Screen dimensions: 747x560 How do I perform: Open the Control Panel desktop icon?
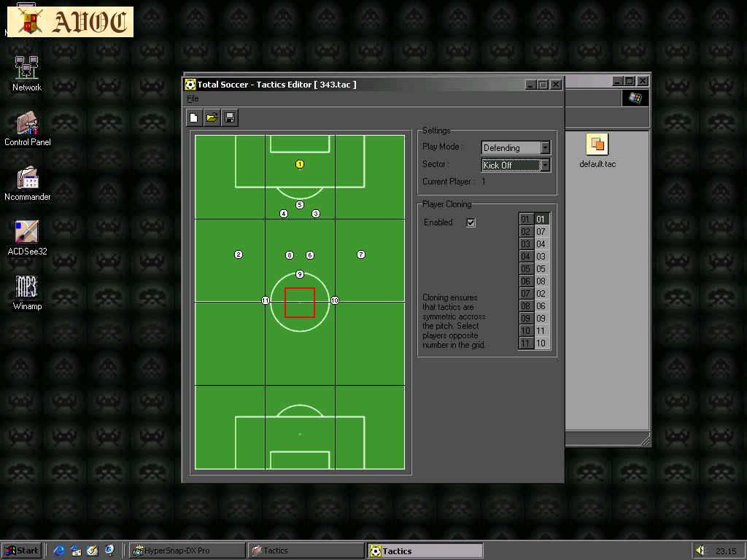pos(27,128)
